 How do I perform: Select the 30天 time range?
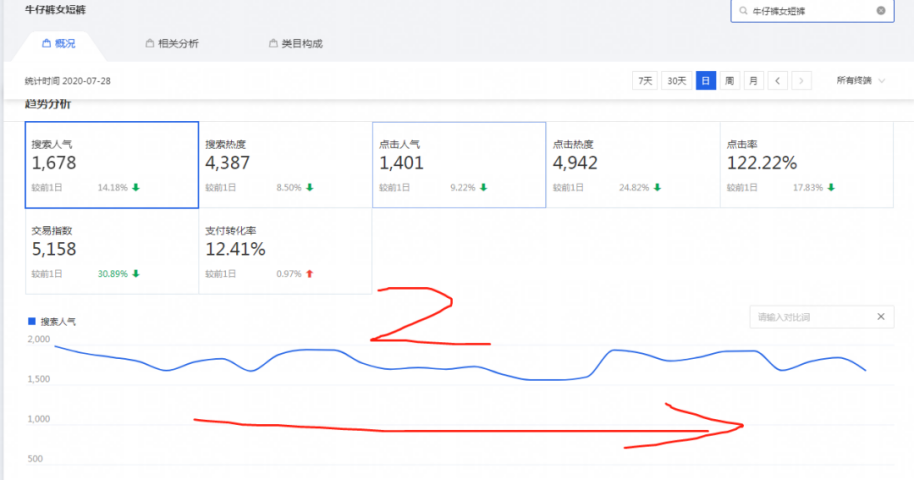pyautogui.click(x=676, y=80)
